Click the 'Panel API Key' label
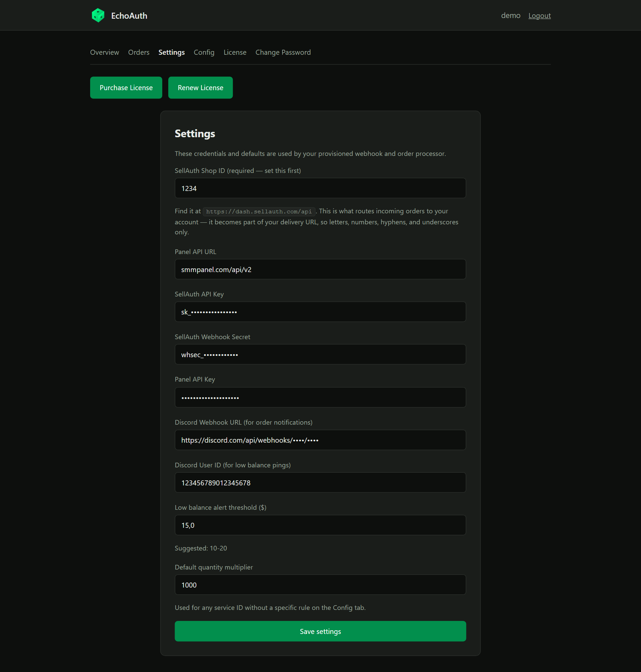Screen dimensions: 641x672 coord(195,379)
